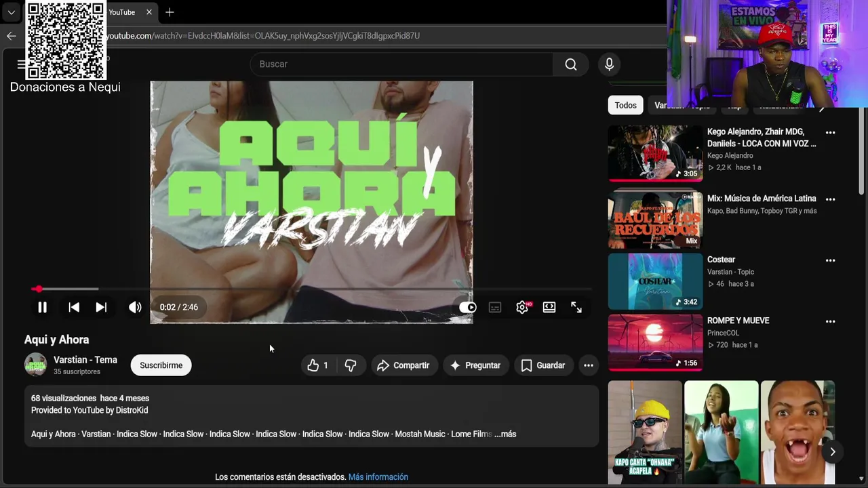Open options menu for Costear video

coord(830,260)
